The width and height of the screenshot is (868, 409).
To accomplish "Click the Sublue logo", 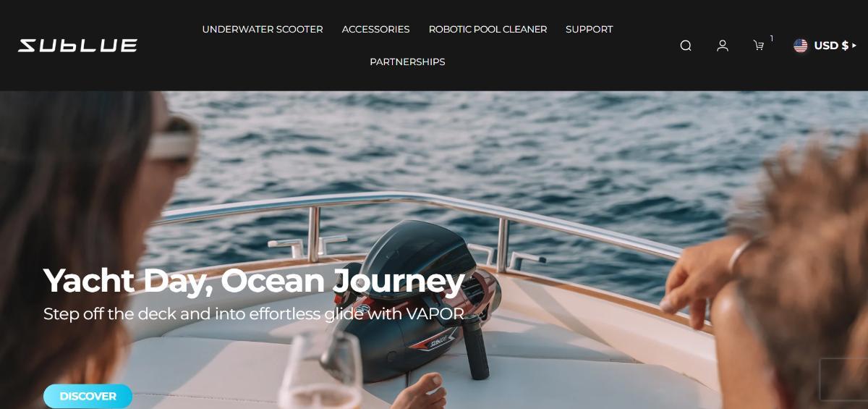I will click(77, 46).
